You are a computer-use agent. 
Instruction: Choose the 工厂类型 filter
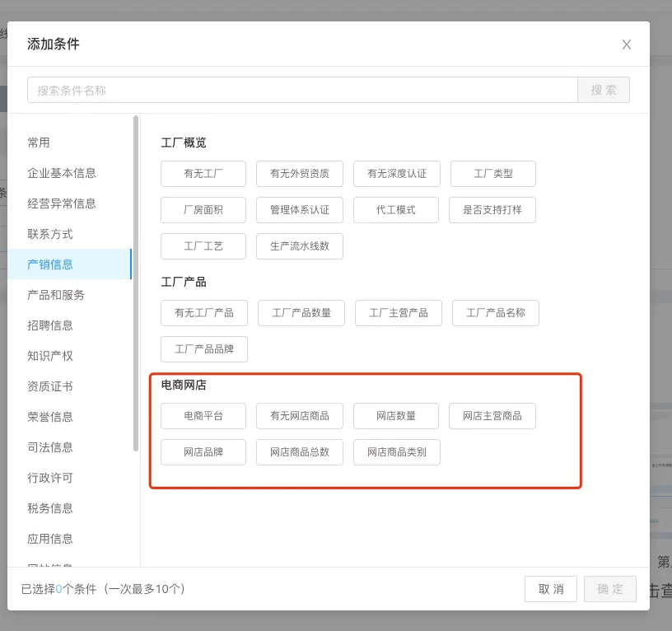[492, 174]
